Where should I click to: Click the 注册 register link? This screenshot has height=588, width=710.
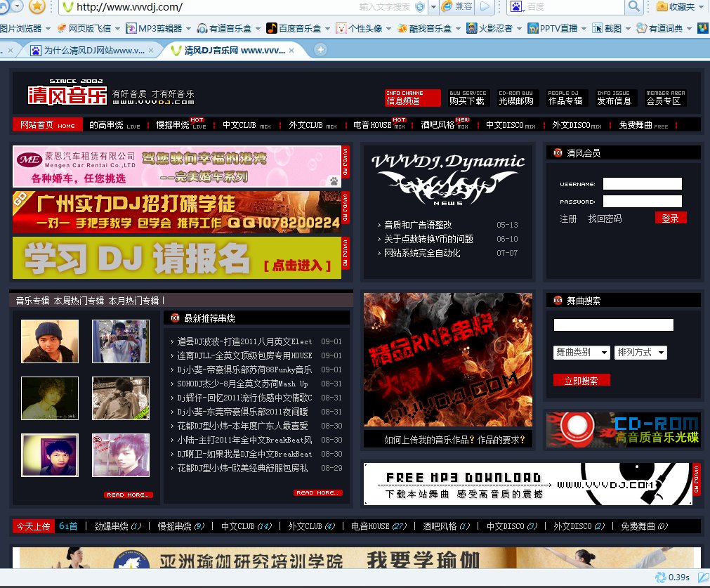coord(568,218)
